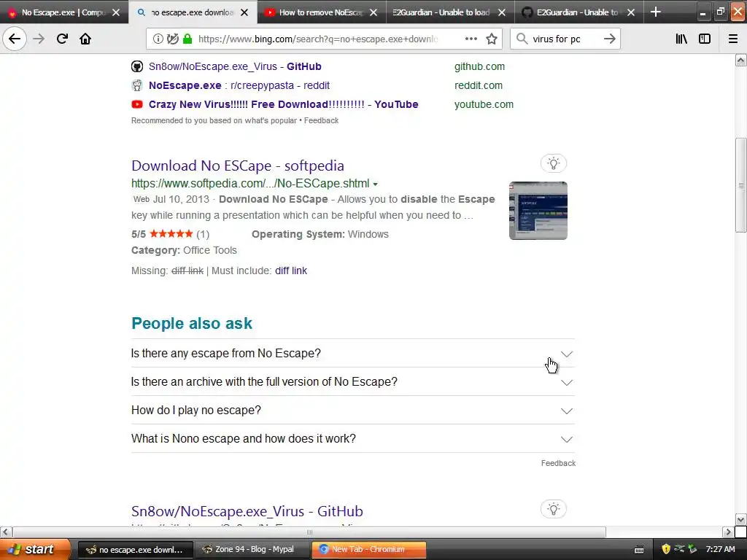Open the large Sn8ow/NoEscape.exe_Virus GitHub heading
Image resolution: width=747 pixels, height=560 pixels.
(247, 511)
